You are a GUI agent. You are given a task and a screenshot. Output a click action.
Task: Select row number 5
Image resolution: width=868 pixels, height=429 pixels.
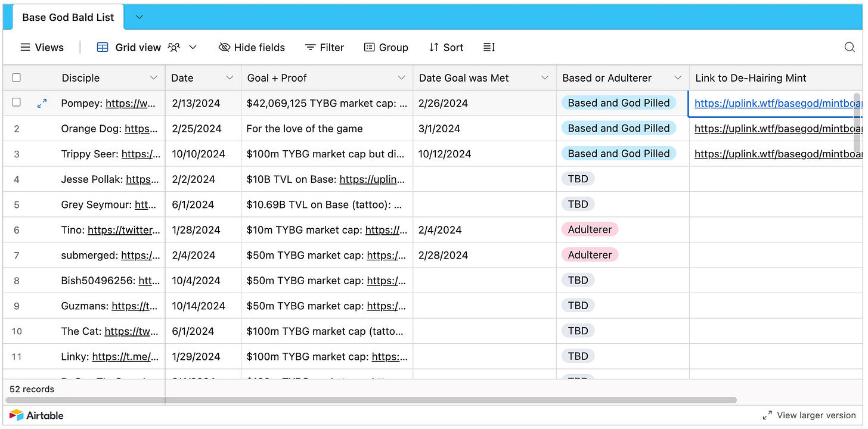17,204
